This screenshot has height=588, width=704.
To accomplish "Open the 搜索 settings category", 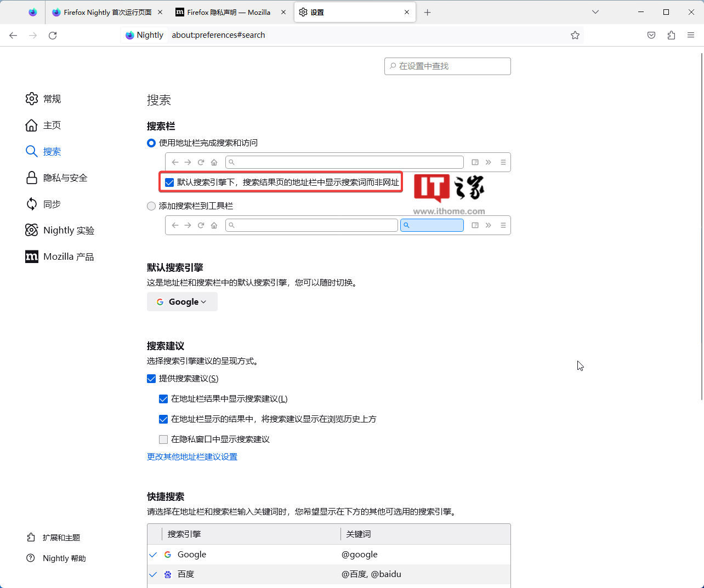I will [43, 151].
